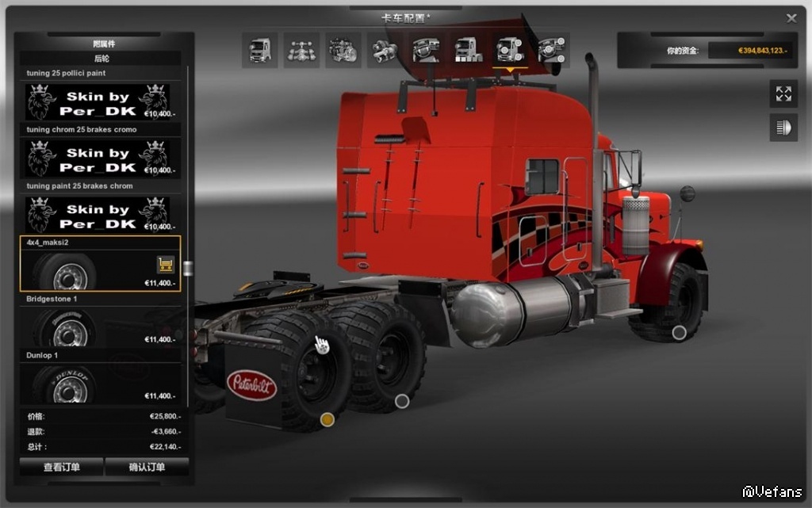Select the front wheel slot marker

[x=679, y=333]
